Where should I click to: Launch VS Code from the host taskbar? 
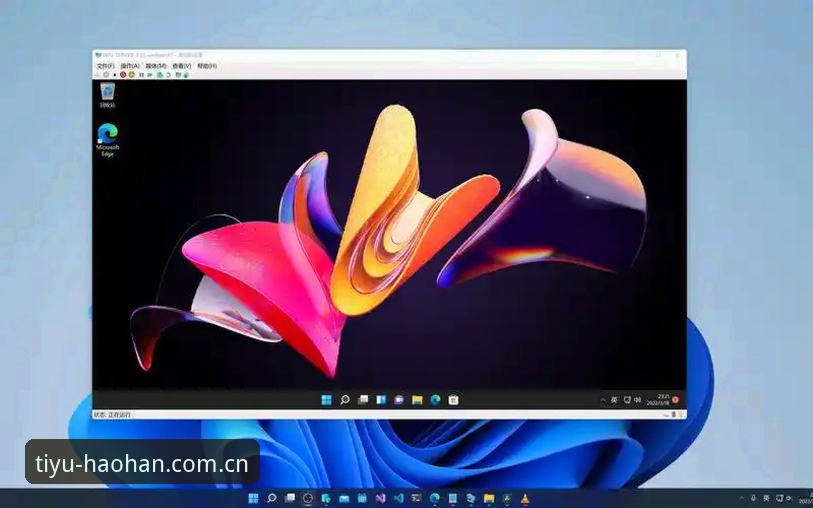[399, 498]
